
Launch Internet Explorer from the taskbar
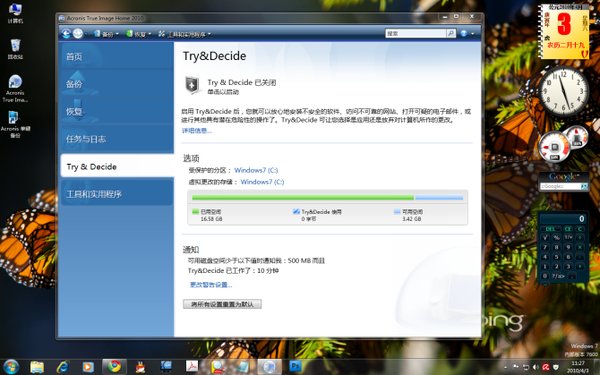(x=62, y=367)
